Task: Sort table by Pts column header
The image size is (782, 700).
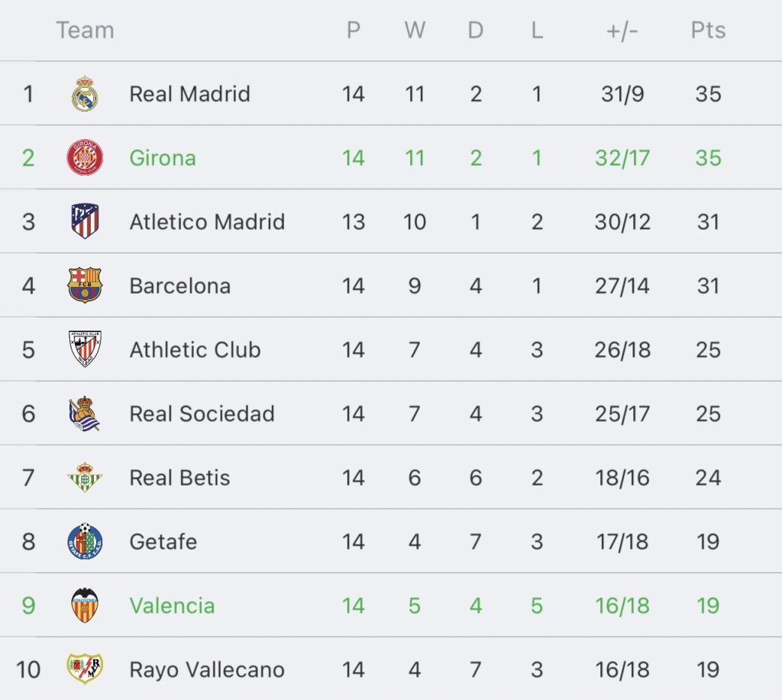Action: click(708, 31)
